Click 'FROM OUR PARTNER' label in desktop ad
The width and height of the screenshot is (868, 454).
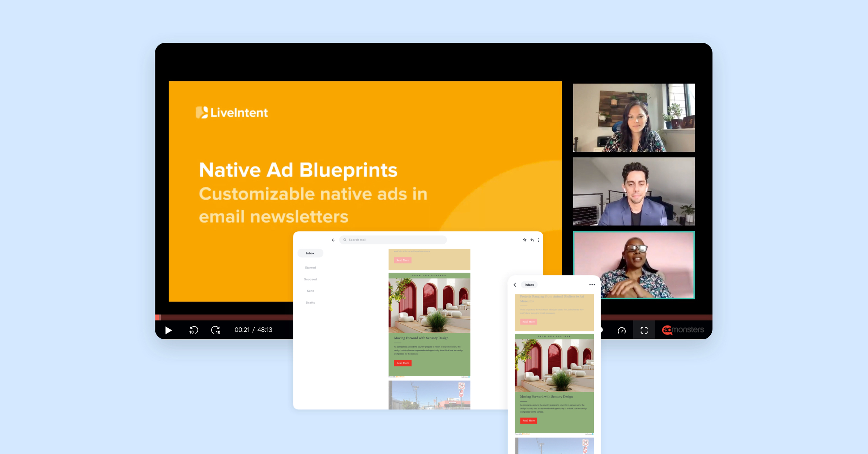pyautogui.click(x=429, y=276)
